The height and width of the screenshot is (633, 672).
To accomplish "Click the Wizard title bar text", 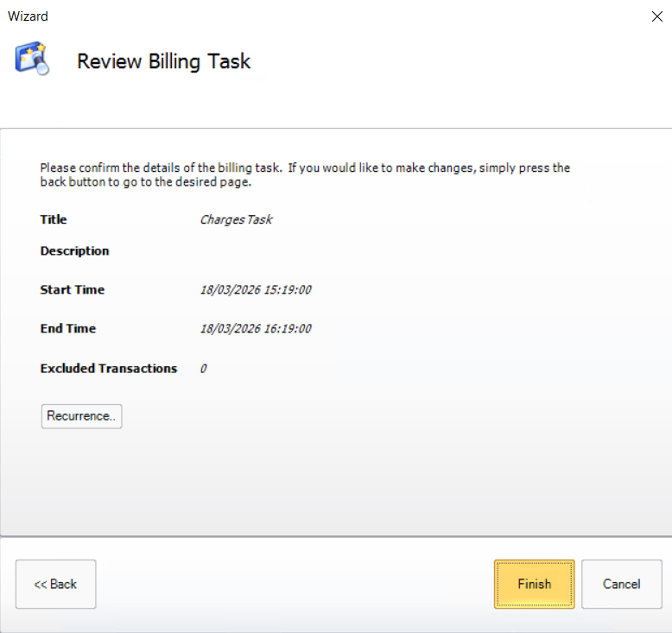I will tap(28, 16).
